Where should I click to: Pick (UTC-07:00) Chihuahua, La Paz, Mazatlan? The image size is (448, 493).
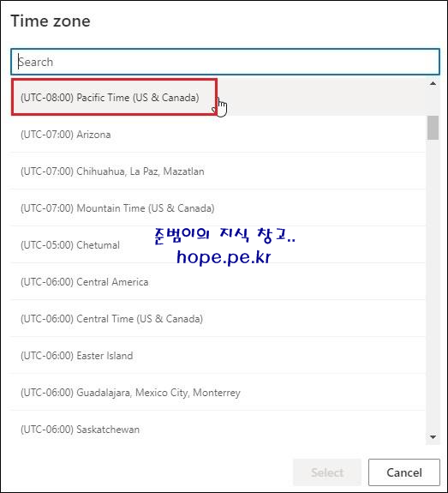tap(218, 171)
